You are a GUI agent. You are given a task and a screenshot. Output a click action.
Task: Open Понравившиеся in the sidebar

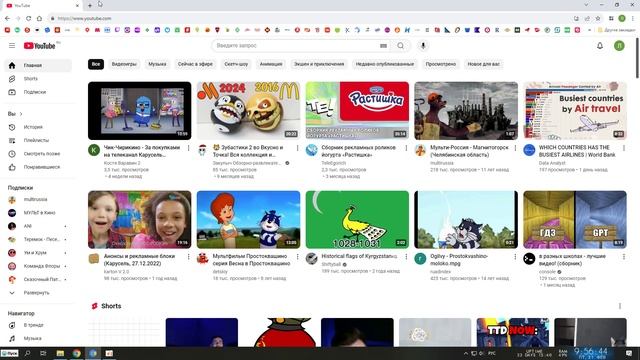pos(38,167)
